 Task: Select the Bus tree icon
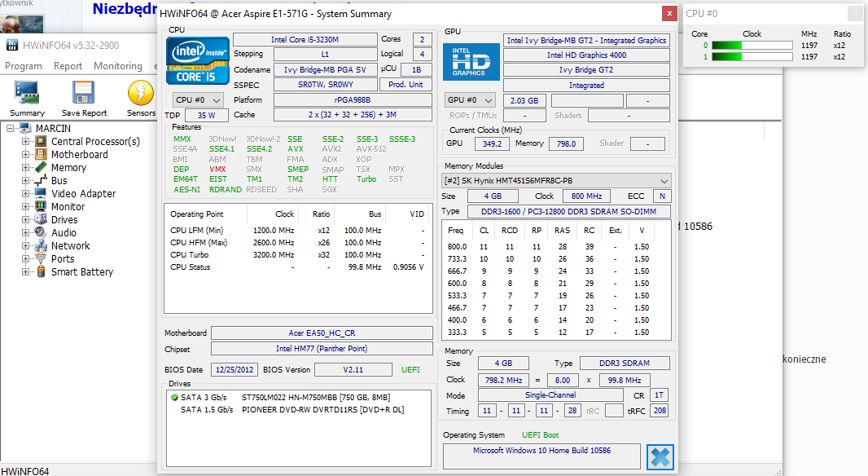(41, 181)
